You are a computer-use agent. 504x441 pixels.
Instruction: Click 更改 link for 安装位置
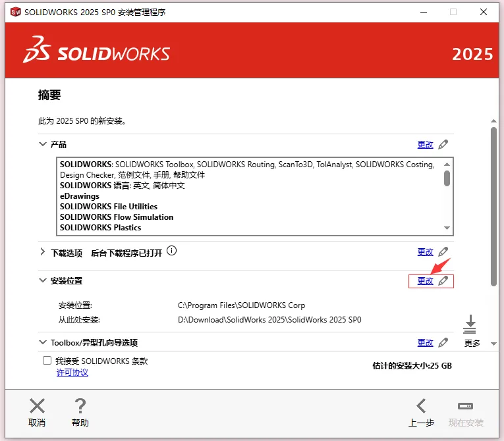pos(425,281)
